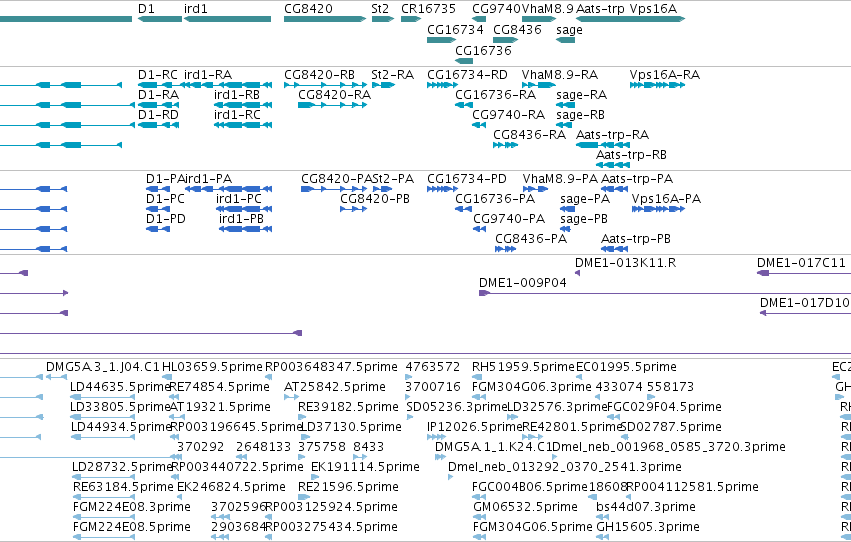Click EST GH15605.3prime
This screenshot has width=851, height=542.
click(x=647, y=526)
